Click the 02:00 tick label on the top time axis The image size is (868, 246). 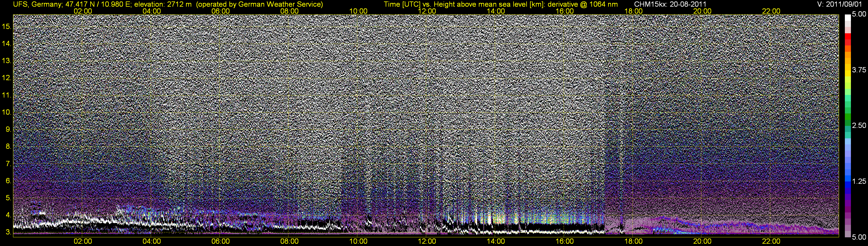(83, 11)
